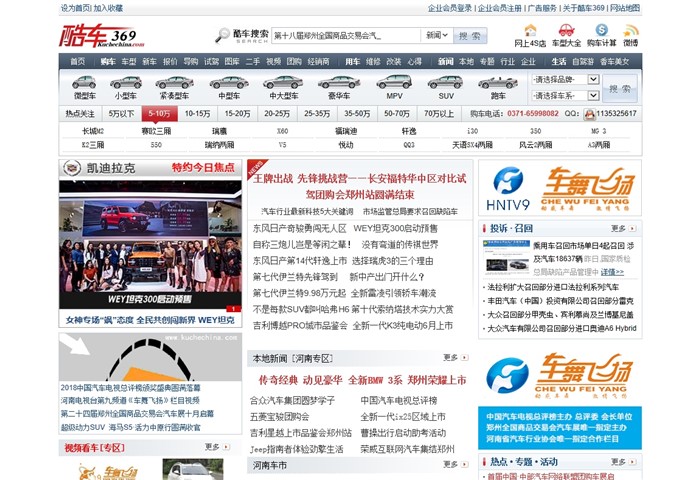
Task: Click the 网上4S店 house icon
Action: pos(530,30)
